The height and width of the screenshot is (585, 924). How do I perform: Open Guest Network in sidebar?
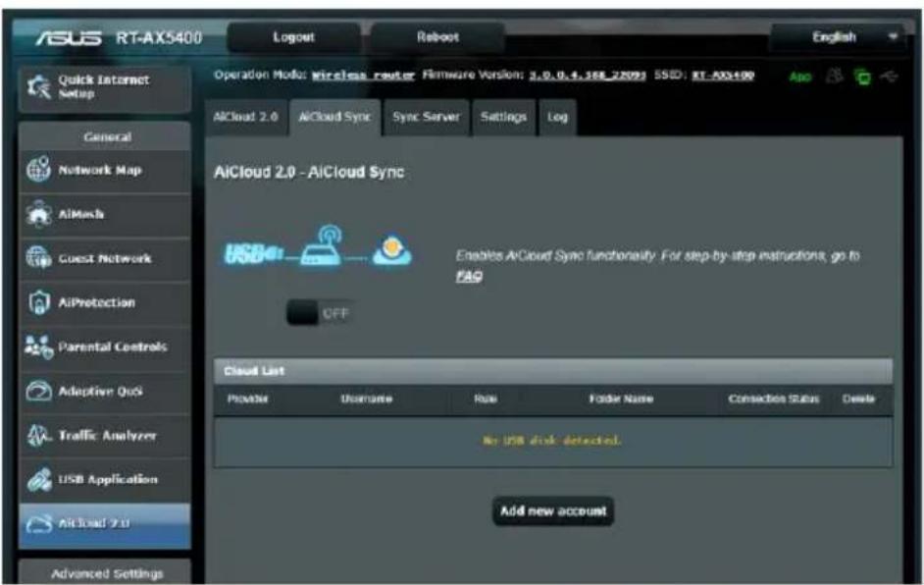105,258
